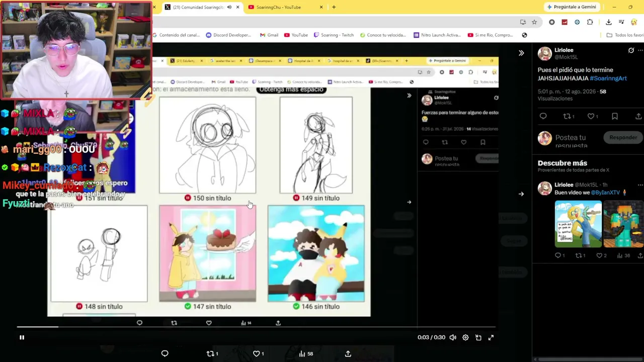Bookmark this page with the star icon
644x362 pixels.
(534, 22)
